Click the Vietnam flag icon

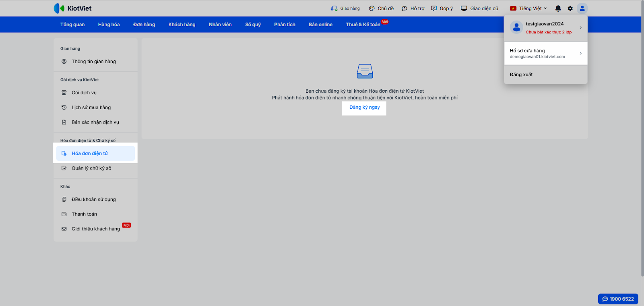tap(513, 8)
